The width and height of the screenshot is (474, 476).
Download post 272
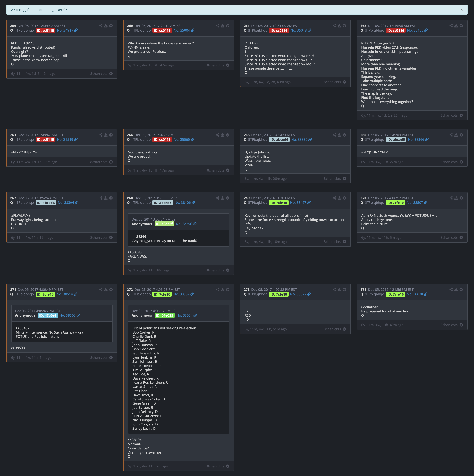[x=222, y=289]
